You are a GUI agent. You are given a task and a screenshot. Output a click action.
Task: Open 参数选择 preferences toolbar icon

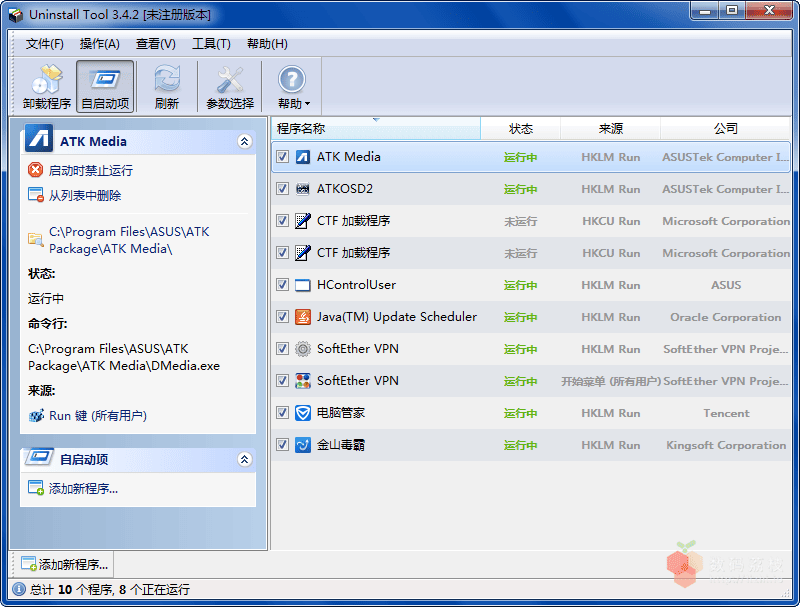pyautogui.click(x=230, y=86)
